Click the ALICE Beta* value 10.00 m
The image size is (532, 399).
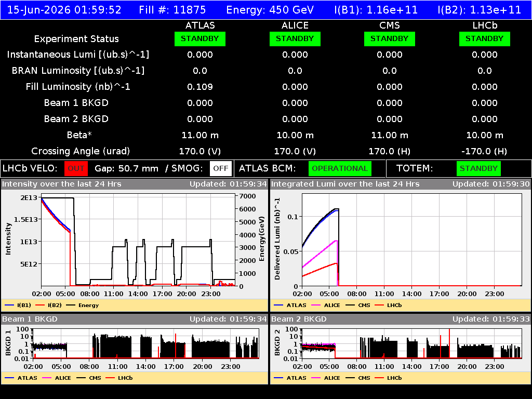click(x=295, y=135)
